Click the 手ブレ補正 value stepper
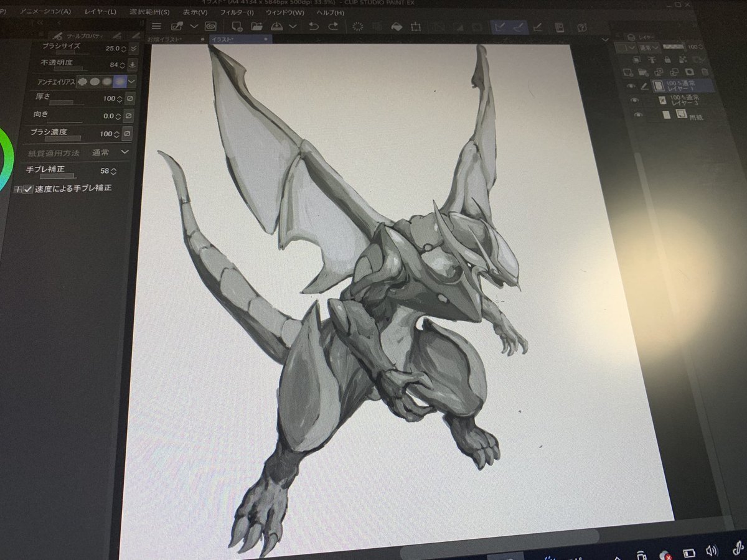 (113, 172)
